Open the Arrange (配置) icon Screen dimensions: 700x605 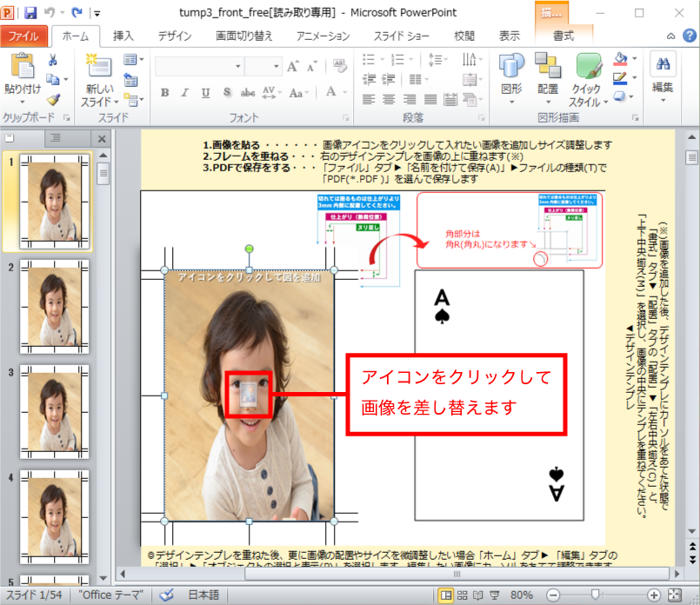(x=548, y=68)
